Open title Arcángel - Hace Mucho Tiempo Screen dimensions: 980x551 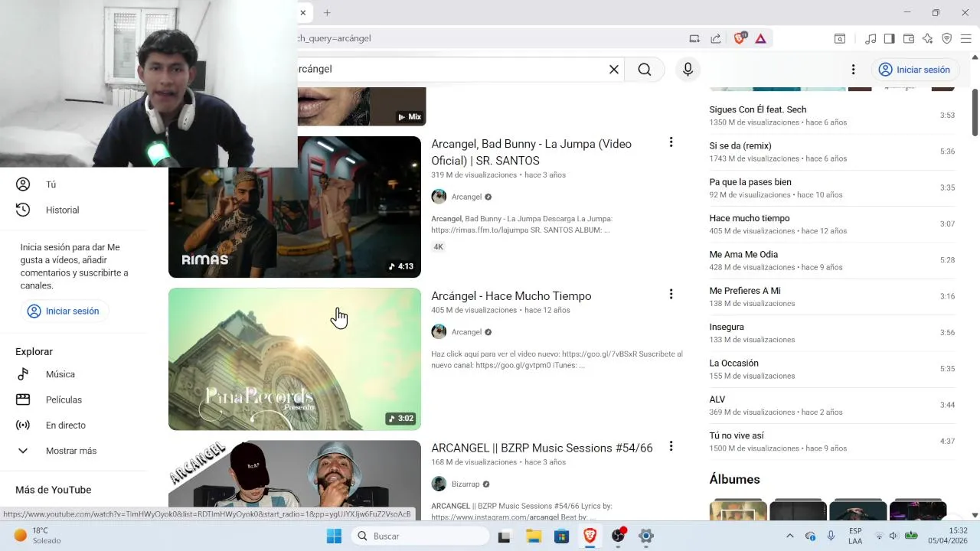point(511,296)
